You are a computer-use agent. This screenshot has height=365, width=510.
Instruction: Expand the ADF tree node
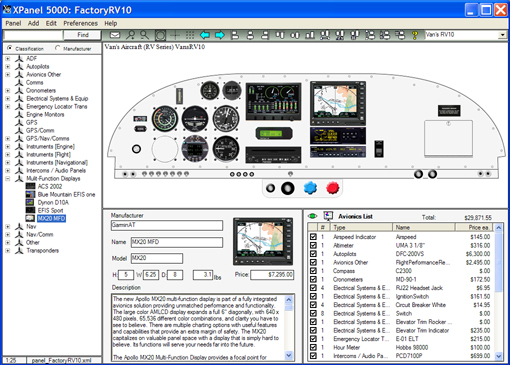pyautogui.click(x=7, y=58)
